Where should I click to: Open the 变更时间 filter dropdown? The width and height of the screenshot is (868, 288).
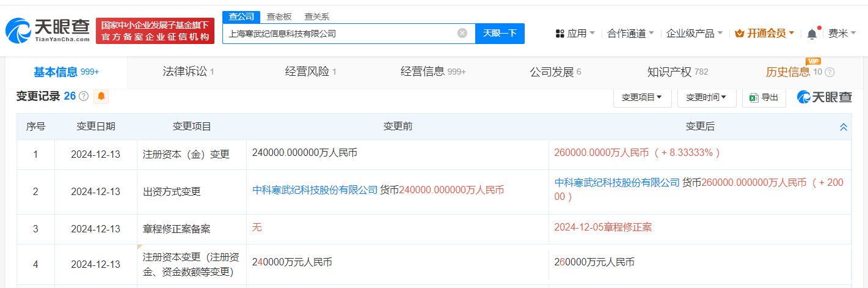(706, 97)
